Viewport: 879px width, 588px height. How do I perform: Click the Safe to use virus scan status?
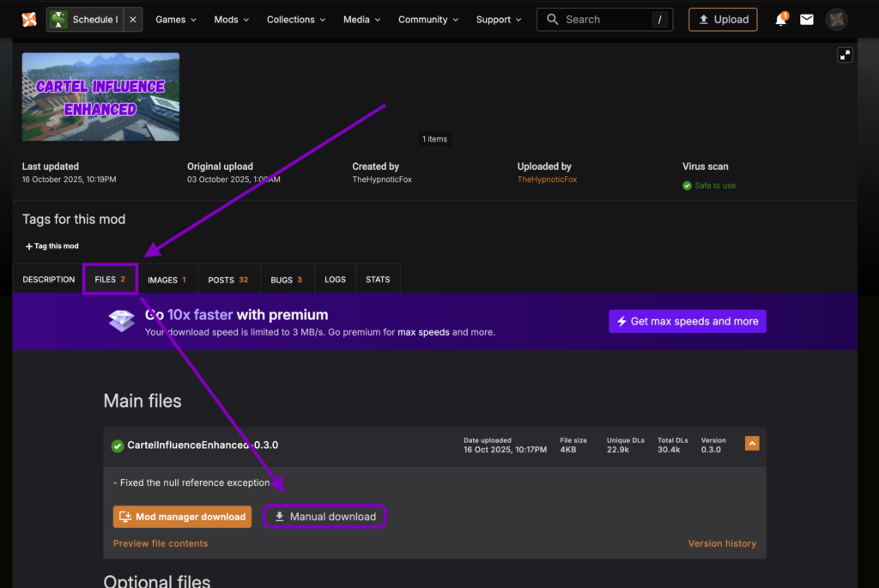tap(715, 185)
